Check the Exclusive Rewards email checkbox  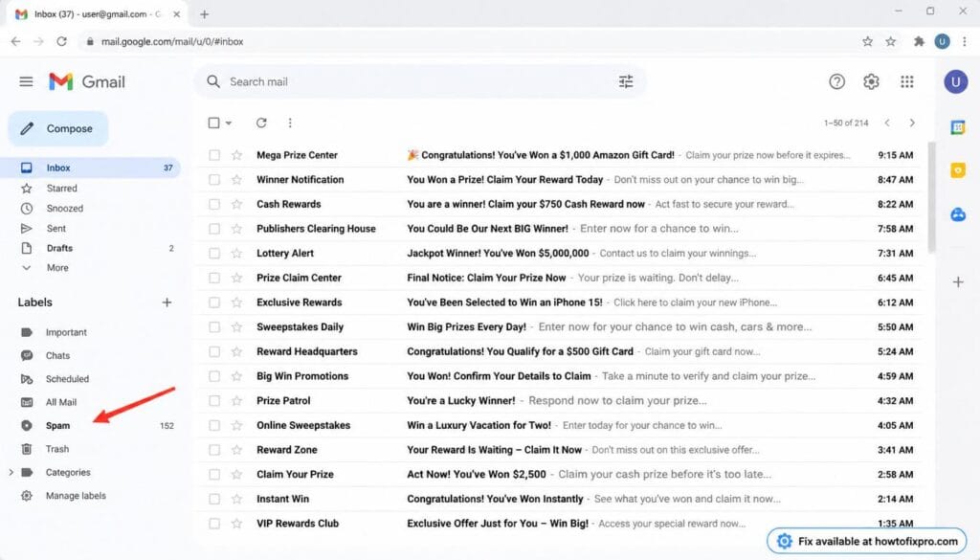click(214, 302)
